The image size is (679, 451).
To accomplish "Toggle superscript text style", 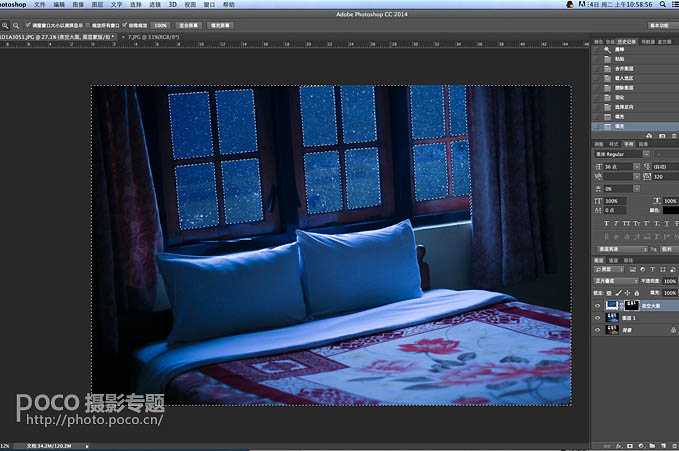I will 646,224.
